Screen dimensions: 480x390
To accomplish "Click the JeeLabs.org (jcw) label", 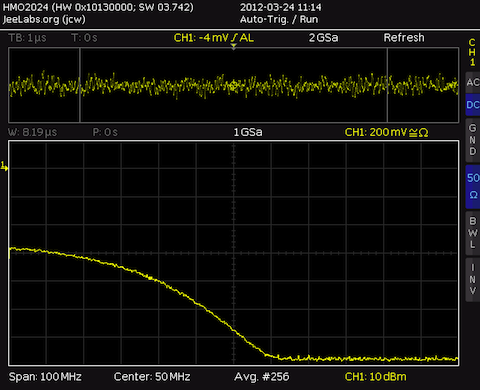I will point(44,19).
